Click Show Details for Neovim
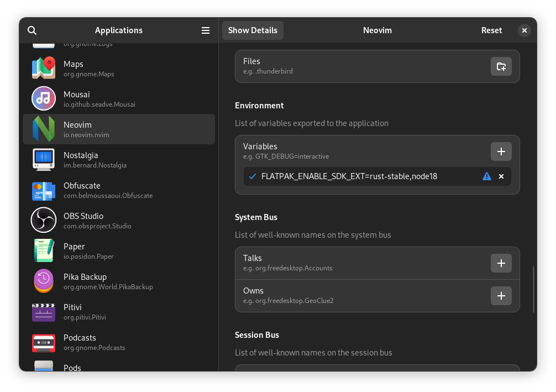This screenshot has height=392, width=556. coord(253,30)
